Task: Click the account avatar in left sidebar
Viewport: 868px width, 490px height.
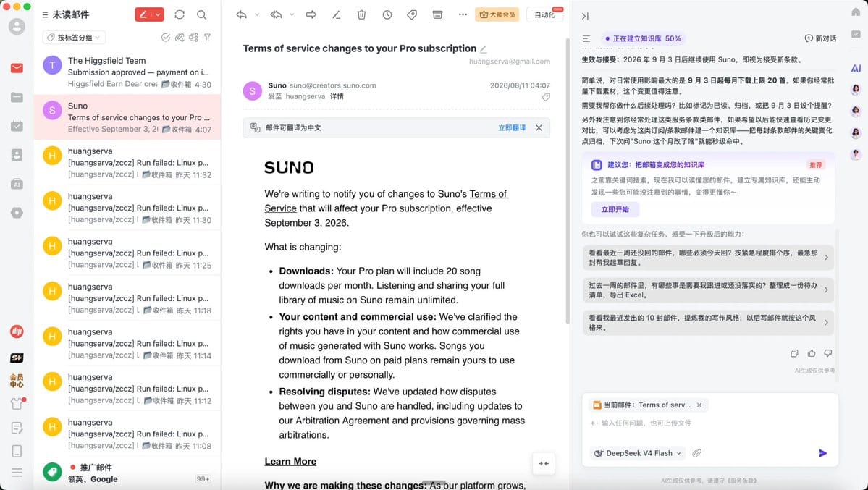Action: (x=17, y=27)
